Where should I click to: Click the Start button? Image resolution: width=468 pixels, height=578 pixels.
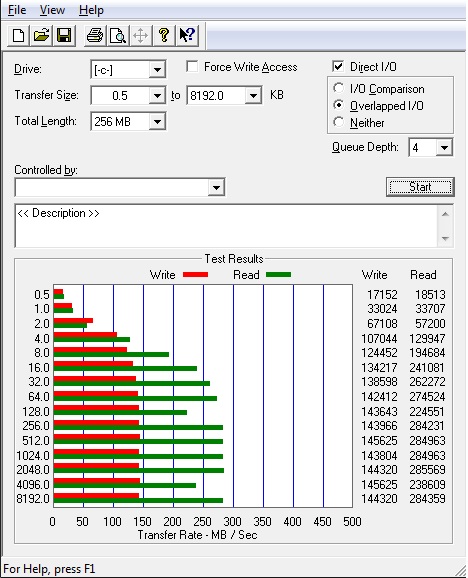(x=420, y=187)
